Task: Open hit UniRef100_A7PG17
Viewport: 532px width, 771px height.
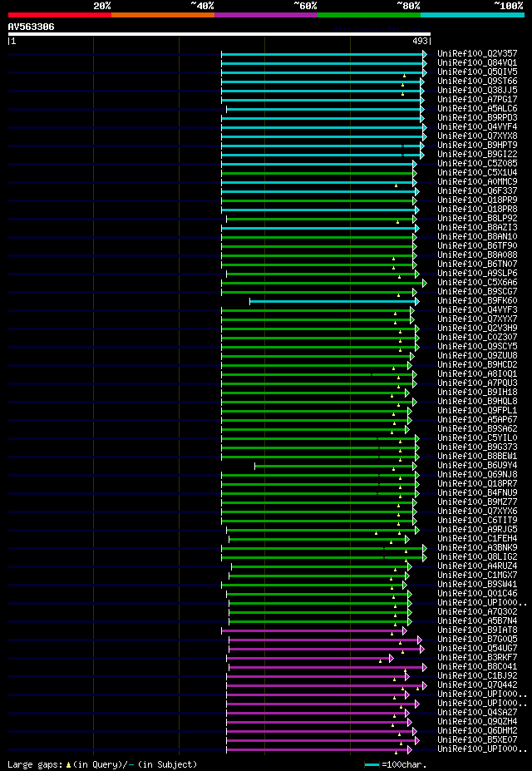Action: tap(477, 99)
